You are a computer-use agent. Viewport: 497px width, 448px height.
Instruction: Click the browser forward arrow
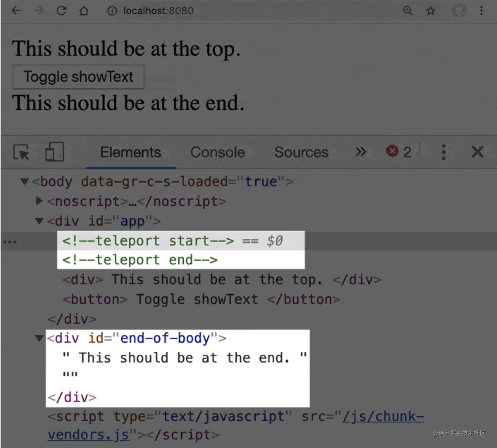tap(39, 11)
